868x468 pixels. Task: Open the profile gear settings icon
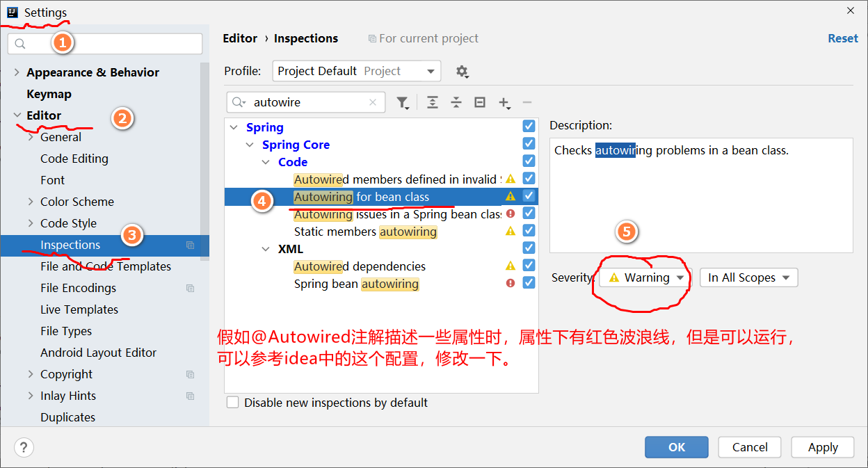462,71
